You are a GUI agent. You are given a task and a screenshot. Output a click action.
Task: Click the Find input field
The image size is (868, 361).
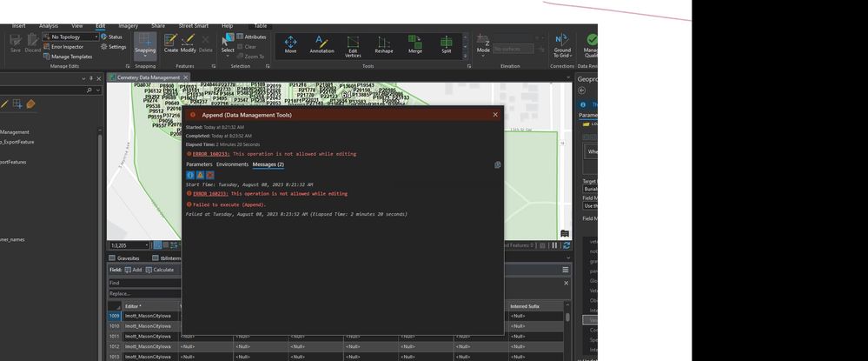tap(145, 283)
